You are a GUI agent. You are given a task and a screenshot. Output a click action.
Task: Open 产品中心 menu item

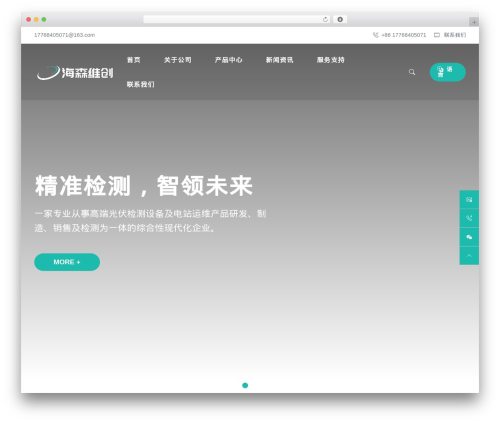229,60
